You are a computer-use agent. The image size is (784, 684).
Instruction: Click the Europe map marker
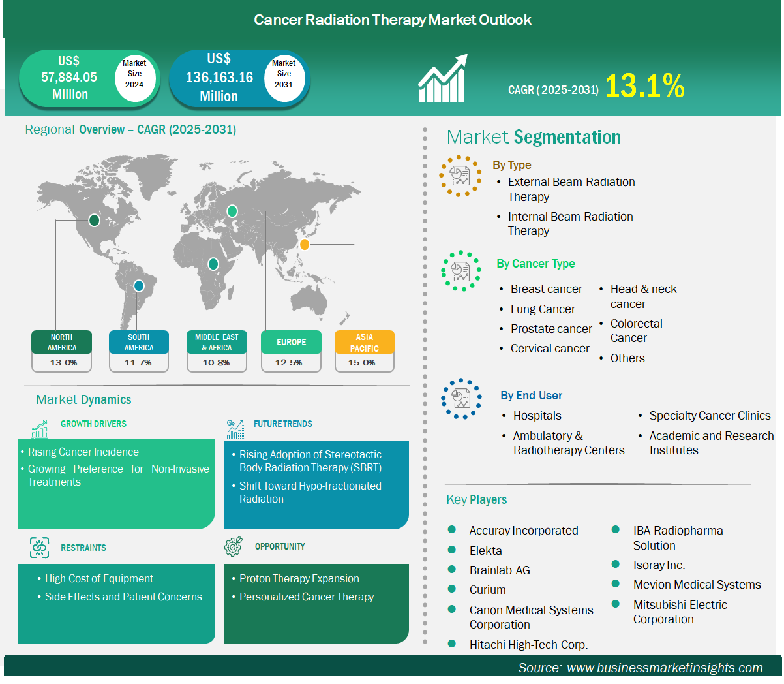[x=232, y=211]
